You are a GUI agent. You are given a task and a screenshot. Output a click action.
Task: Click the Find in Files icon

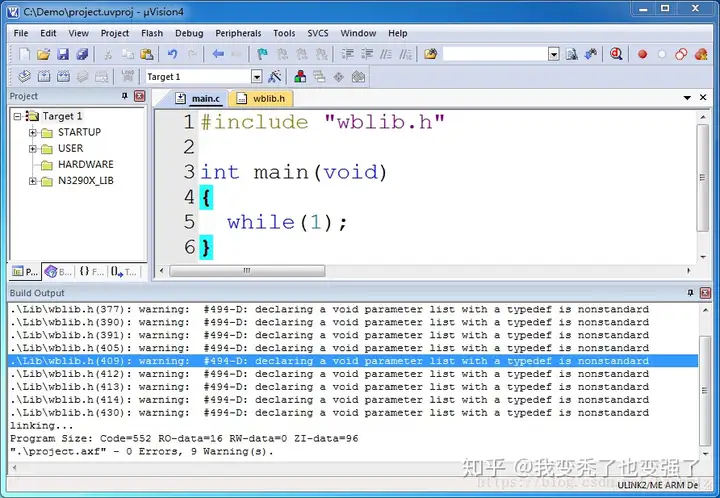430,54
